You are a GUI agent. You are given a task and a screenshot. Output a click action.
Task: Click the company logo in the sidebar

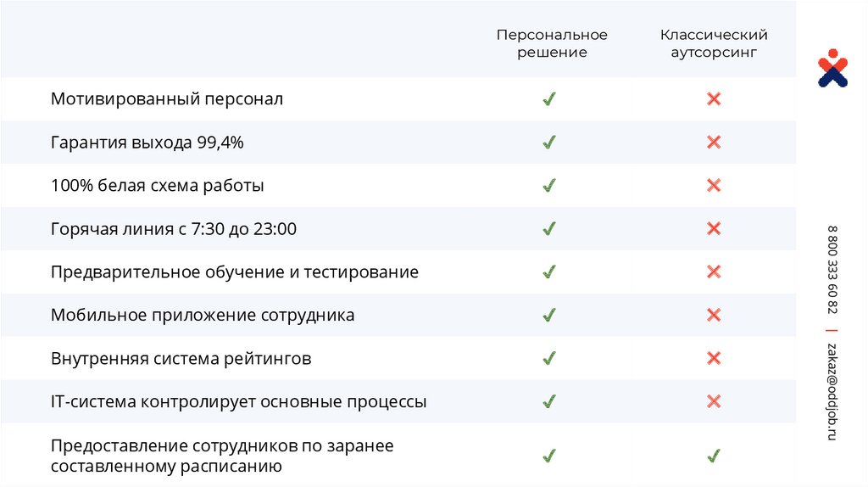click(x=832, y=68)
